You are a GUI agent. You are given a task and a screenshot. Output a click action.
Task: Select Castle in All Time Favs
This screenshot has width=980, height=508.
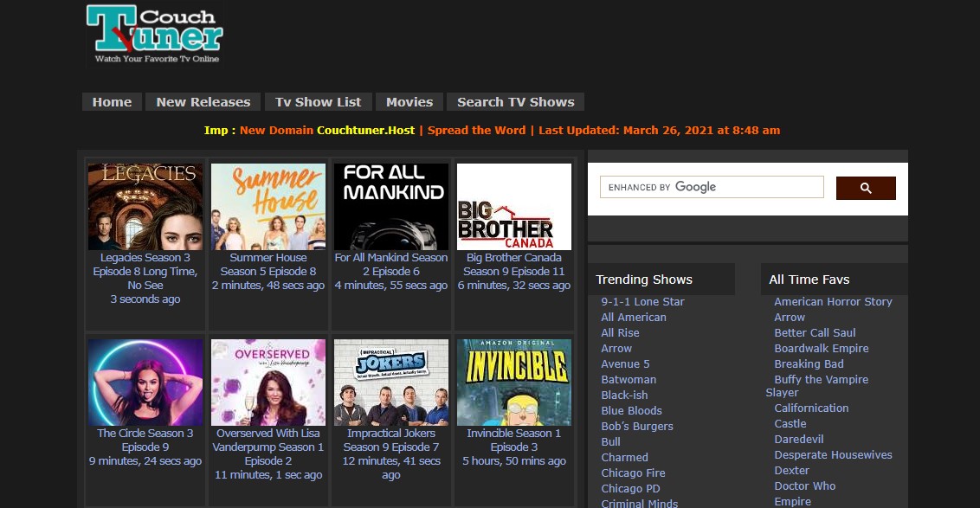pos(790,424)
